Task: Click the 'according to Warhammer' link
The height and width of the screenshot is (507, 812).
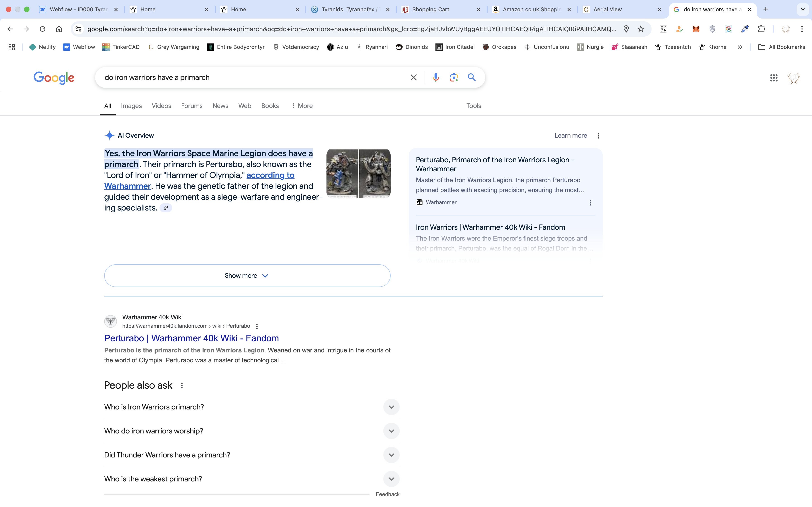Action: point(270,175)
